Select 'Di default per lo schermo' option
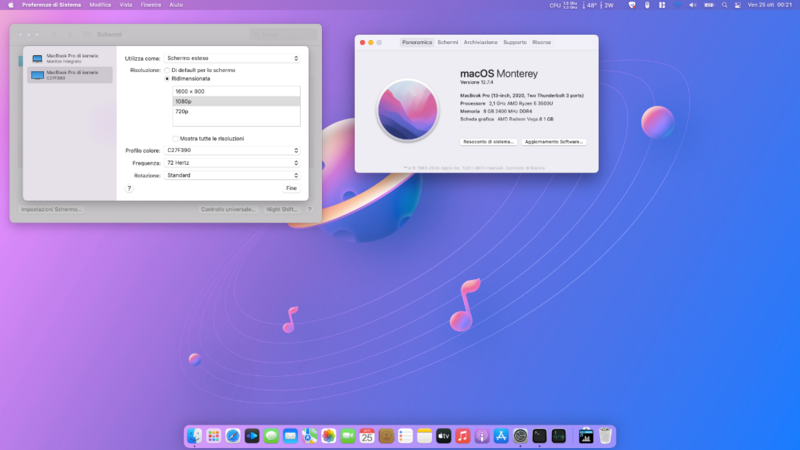The image size is (800, 450). (167, 70)
